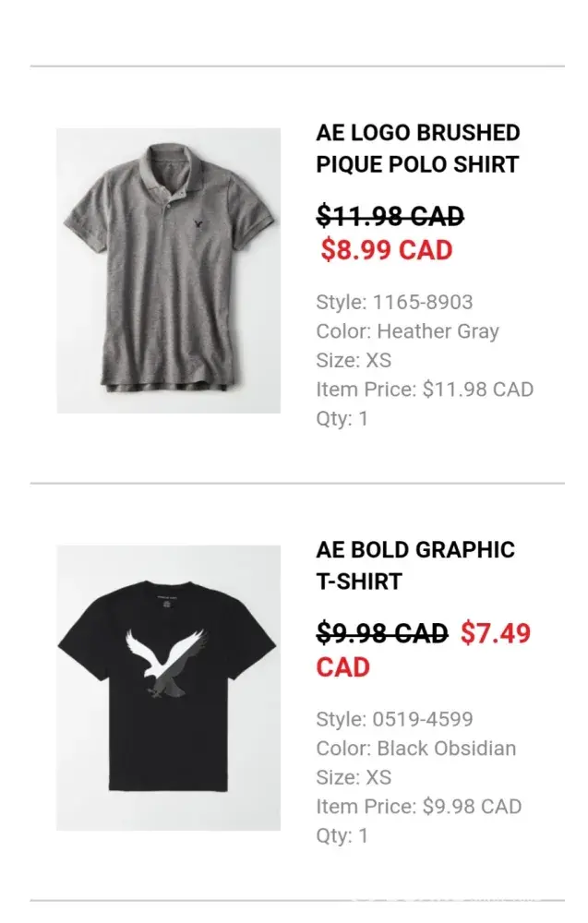Select the red $7.49 sale price
The height and width of the screenshot is (923, 588).
(x=496, y=634)
